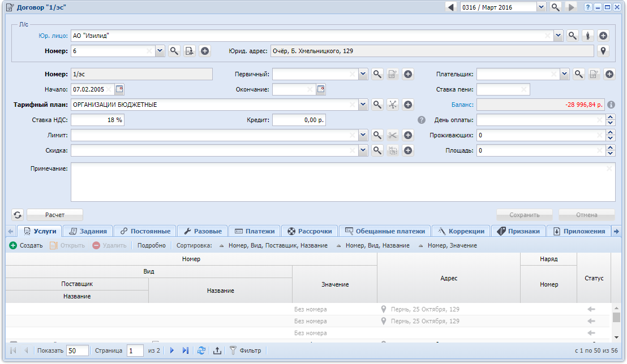Open account card icon next to Номер 6
The image size is (627, 364).
point(190,51)
